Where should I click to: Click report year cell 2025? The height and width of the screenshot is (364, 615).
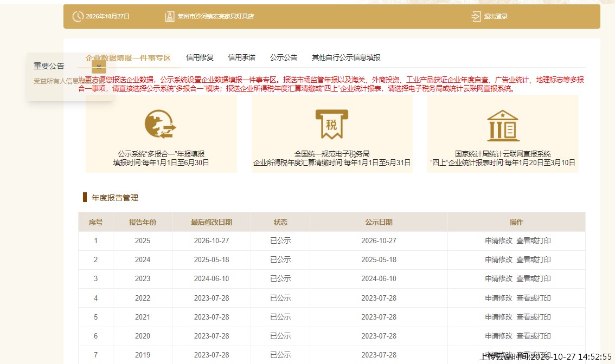tap(143, 240)
